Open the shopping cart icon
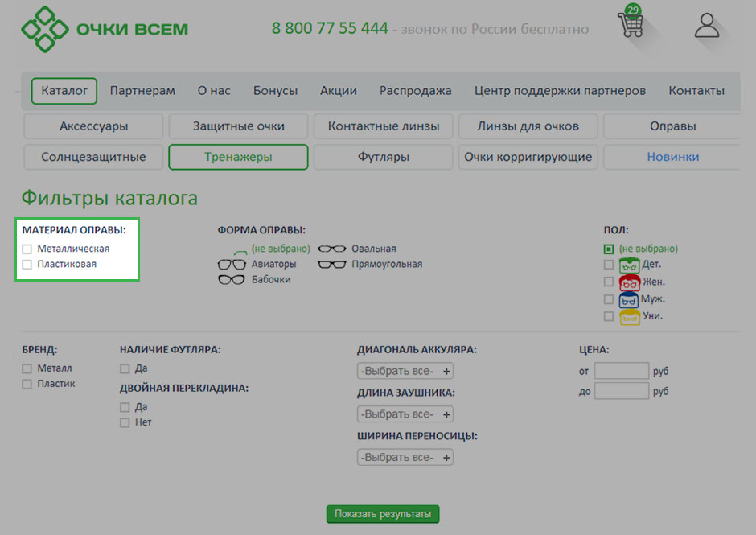Screen dimensions: 756x535 [631, 26]
